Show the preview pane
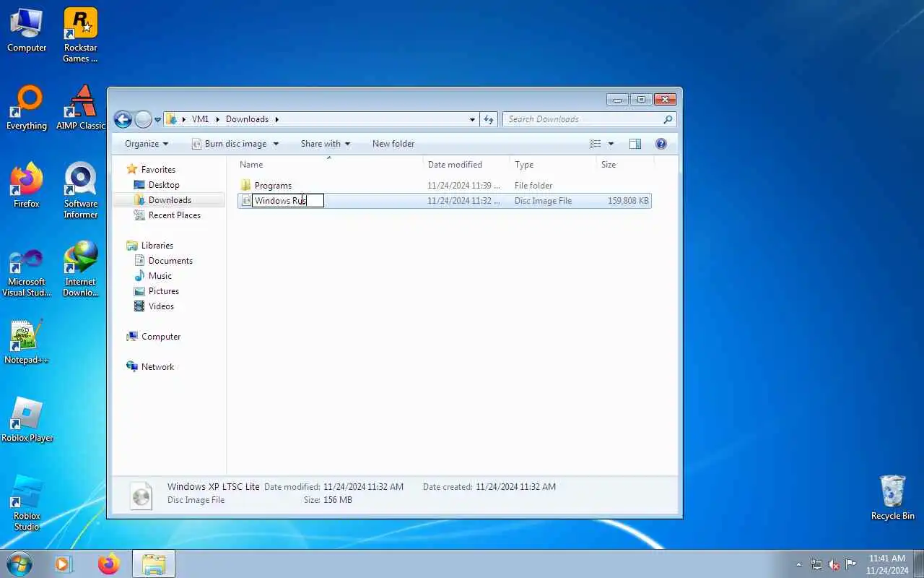The image size is (924, 578). tap(635, 144)
